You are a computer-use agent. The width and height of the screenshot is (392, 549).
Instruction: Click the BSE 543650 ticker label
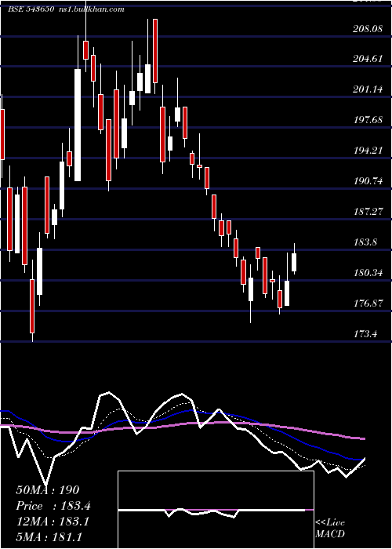click(31, 9)
